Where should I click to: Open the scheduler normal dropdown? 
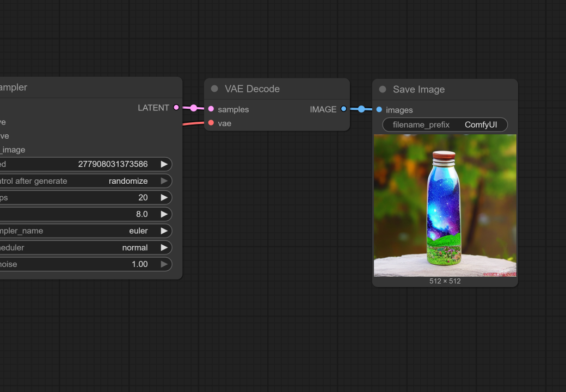tap(164, 247)
